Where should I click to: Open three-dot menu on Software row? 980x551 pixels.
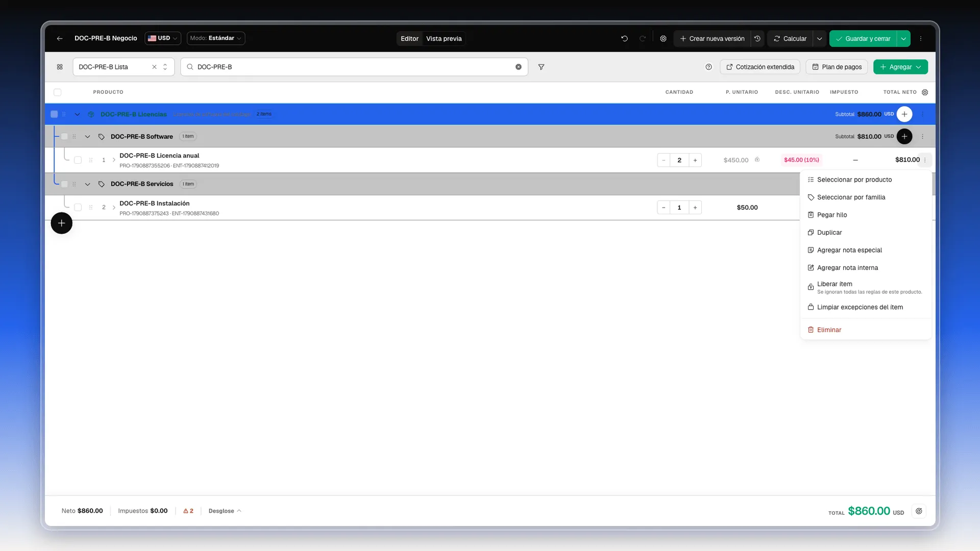pos(922,136)
